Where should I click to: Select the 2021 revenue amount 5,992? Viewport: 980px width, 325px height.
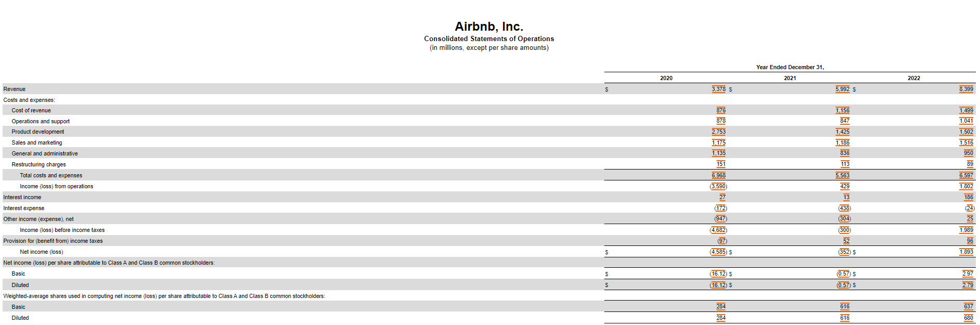842,89
